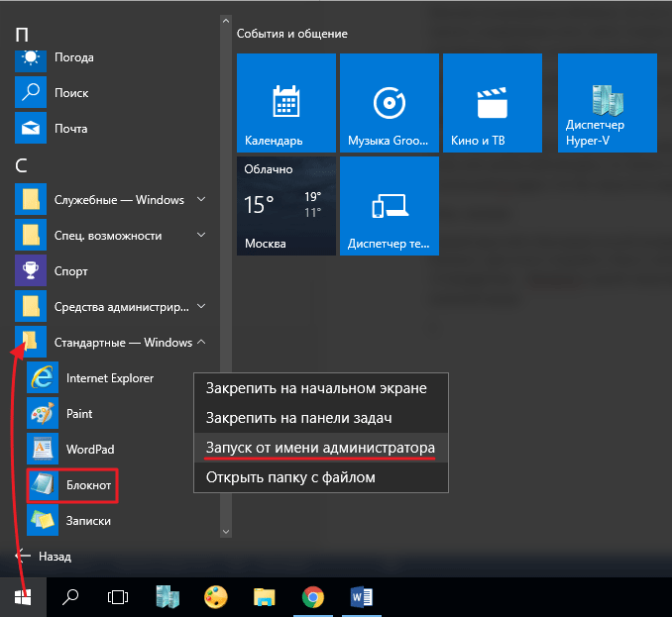The image size is (672, 617).
Task: Launch the Groove Music tile
Action: (x=390, y=103)
